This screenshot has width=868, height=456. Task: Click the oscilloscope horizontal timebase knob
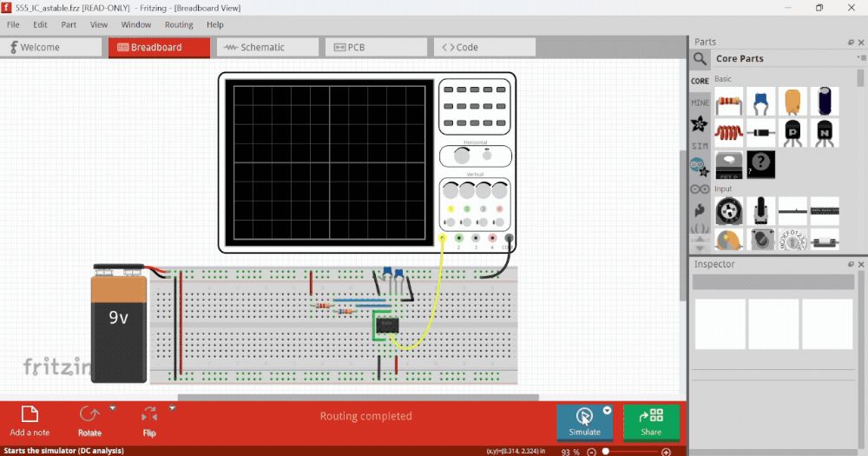tap(462, 156)
